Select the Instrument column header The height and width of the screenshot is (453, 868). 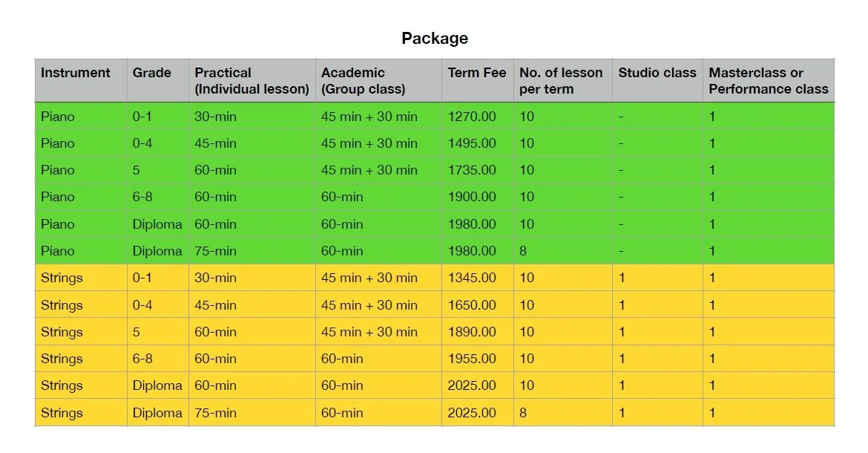coord(75,73)
